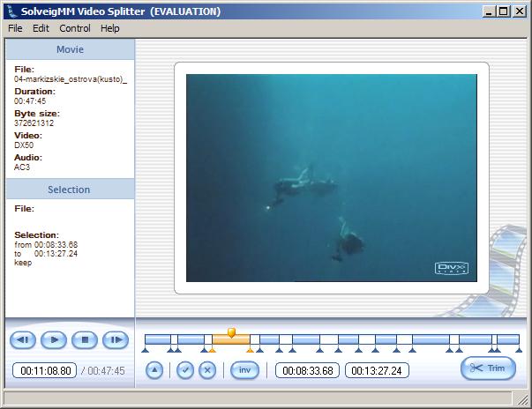Screen dimensions: 532x409
Task: Open the File menu
Action: pyautogui.click(x=15, y=28)
